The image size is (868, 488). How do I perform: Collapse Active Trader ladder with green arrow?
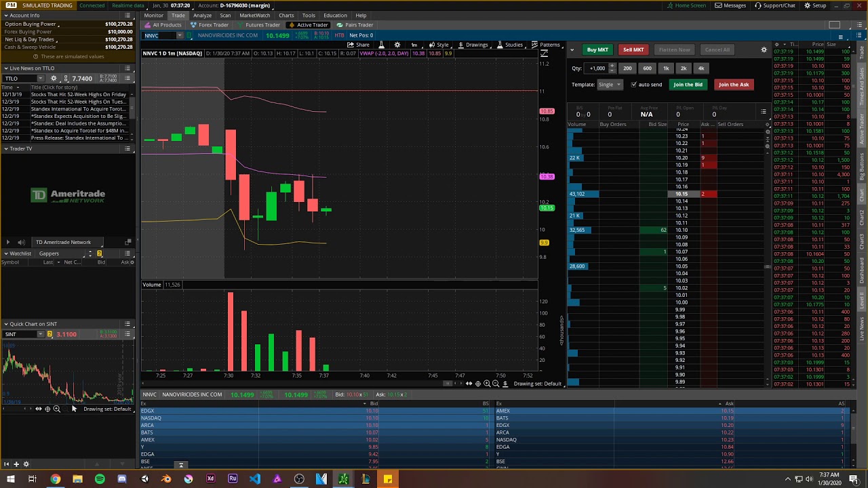click(x=572, y=49)
